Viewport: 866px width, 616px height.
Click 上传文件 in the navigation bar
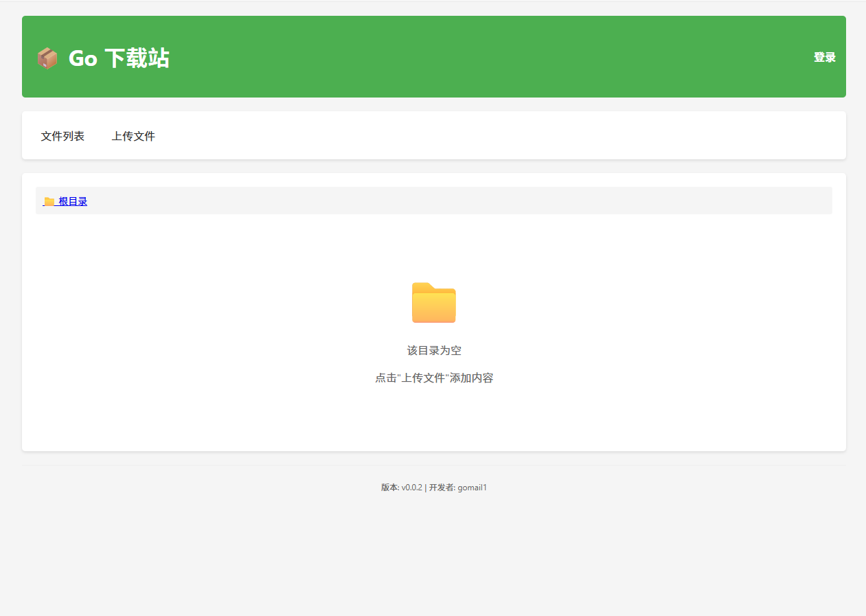pos(133,135)
